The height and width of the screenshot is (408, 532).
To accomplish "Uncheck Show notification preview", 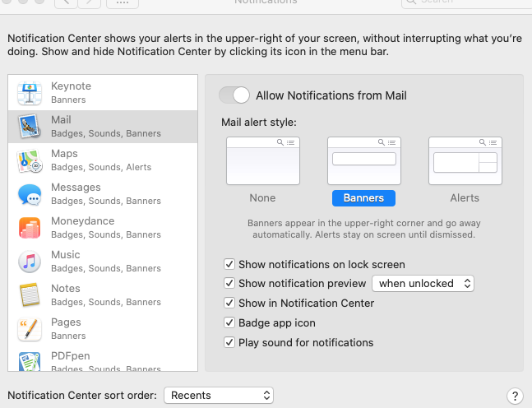I will [229, 283].
